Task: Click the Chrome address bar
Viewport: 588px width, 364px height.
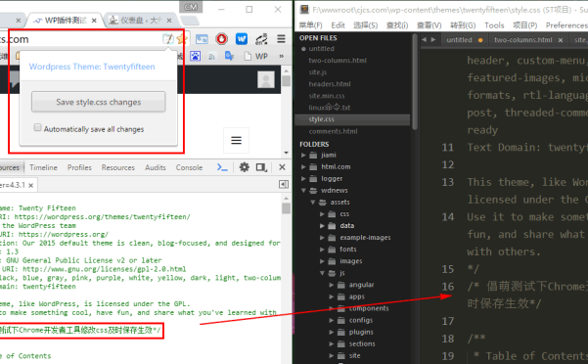Action: tap(80, 39)
